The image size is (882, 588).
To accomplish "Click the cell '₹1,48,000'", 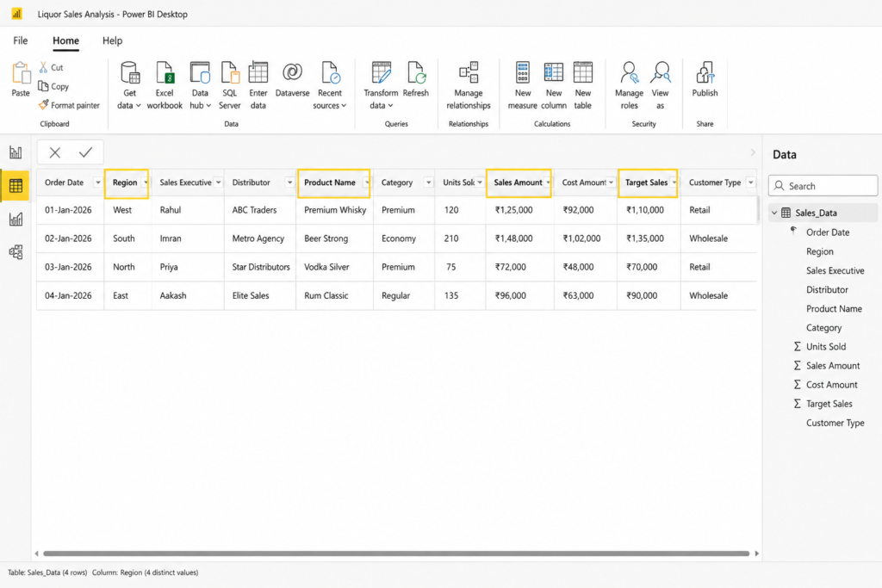I will tap(519, 238).
